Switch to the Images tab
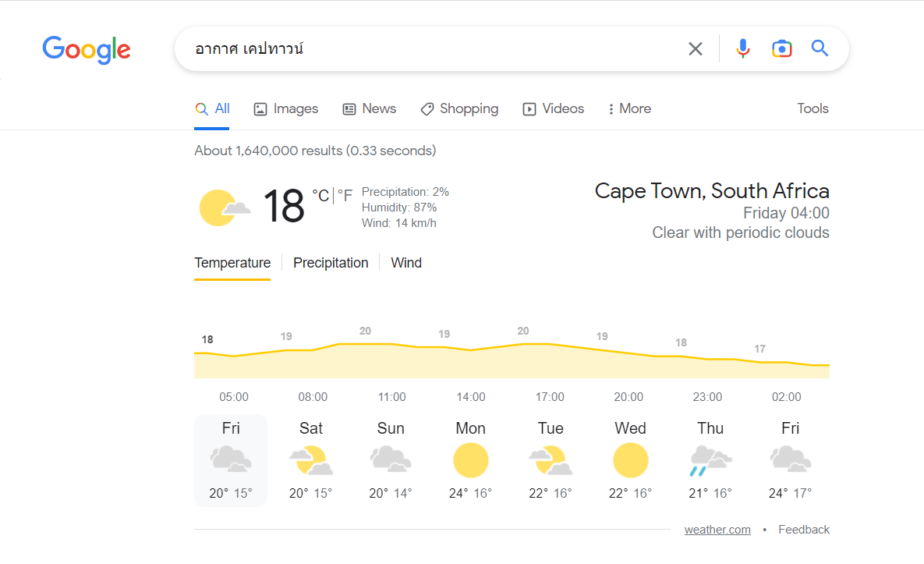This screenshot has height=564, width=924. click(286, 108)
